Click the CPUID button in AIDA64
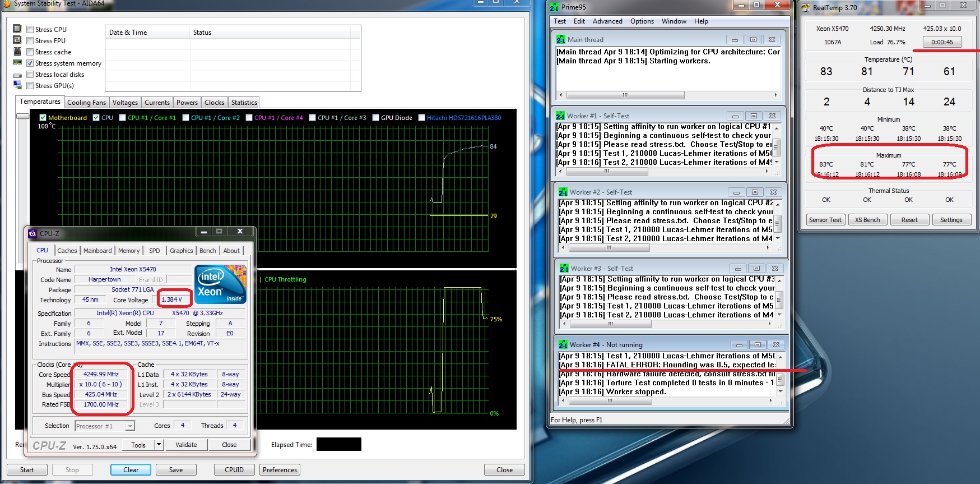 point(234,470)
